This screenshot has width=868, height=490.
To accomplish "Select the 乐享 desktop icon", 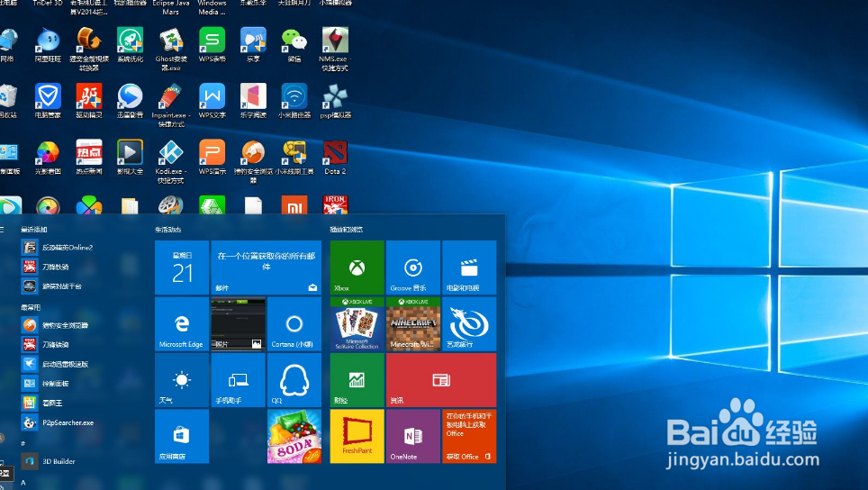I will pos(253,45).
